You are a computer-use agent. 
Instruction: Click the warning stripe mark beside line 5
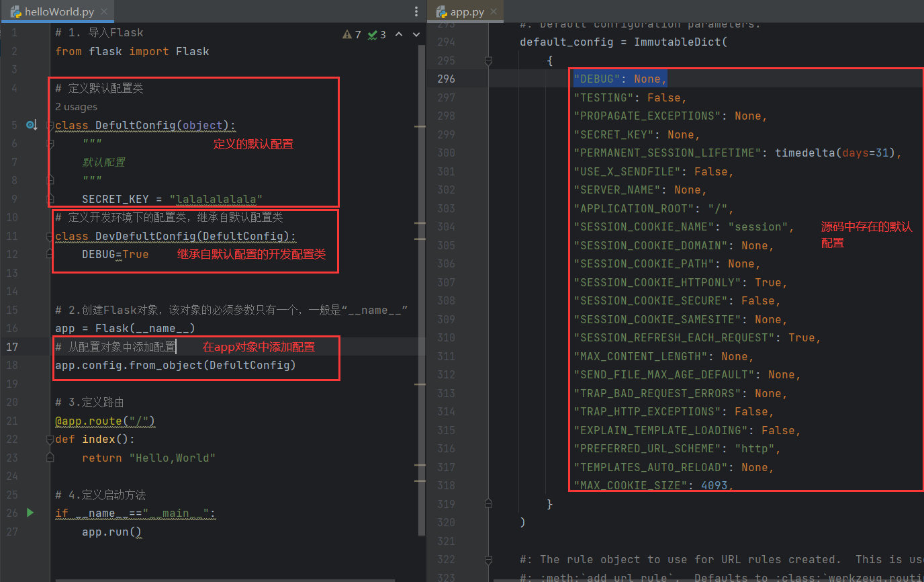point(421,126)
